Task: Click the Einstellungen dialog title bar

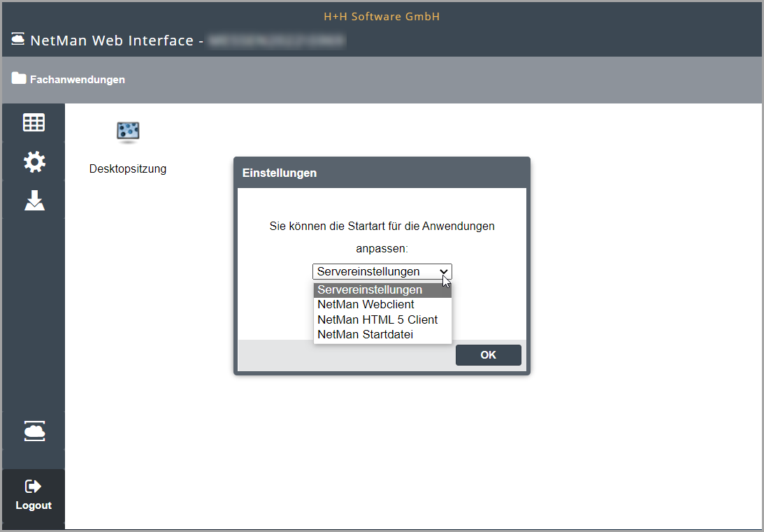Action: (382, 173)
